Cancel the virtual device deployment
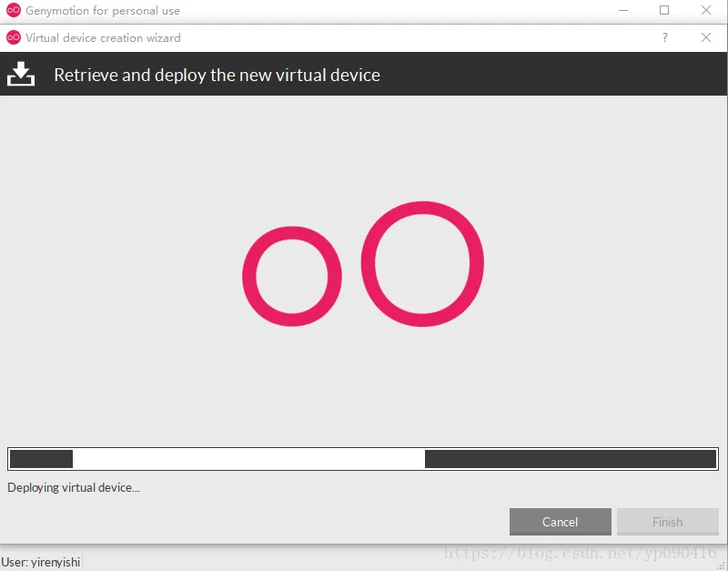 click(x=560, y=522)
